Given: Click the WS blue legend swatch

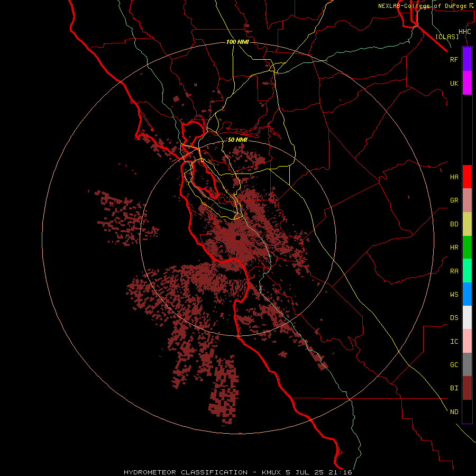Looking at the screenshot, I should pos(467,294).
